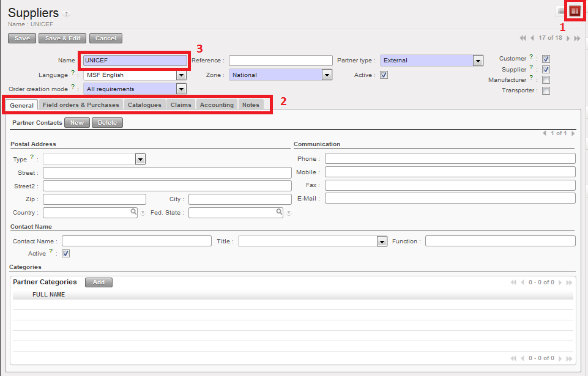Open the Zone dropdown

tap(327, 75)
